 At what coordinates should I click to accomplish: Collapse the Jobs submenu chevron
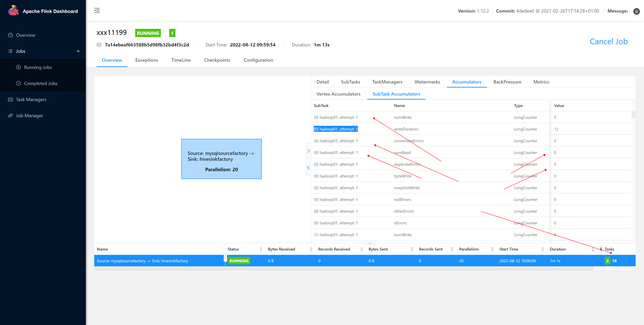78,51
